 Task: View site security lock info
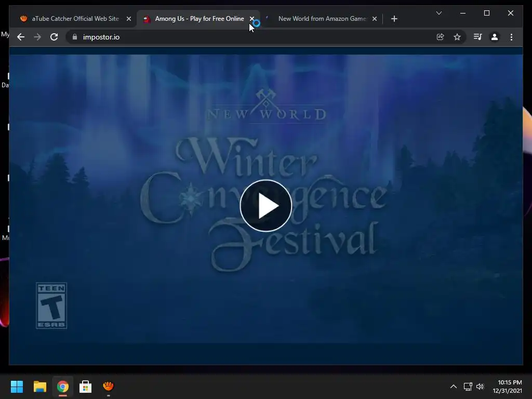click(75, 37)
